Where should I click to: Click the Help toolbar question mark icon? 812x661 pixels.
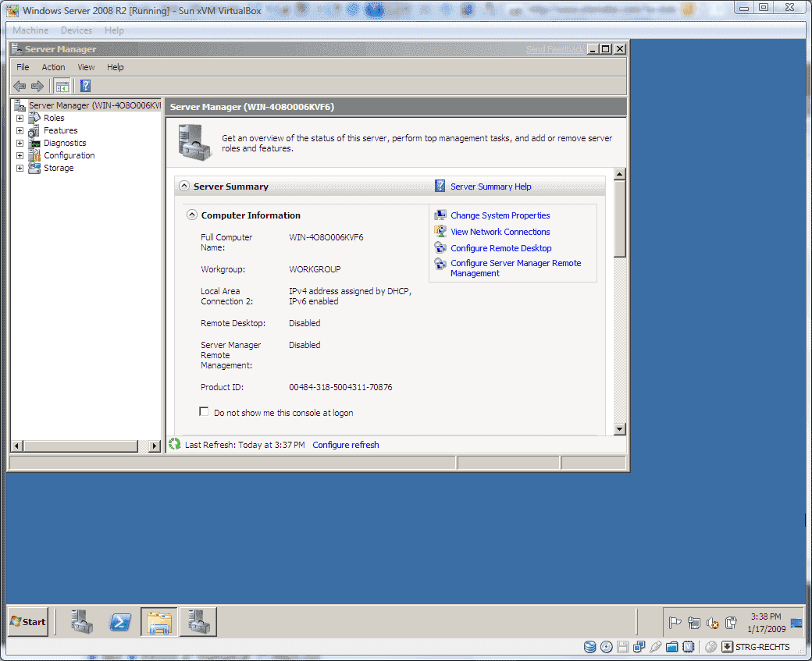[x=85, y=86]
